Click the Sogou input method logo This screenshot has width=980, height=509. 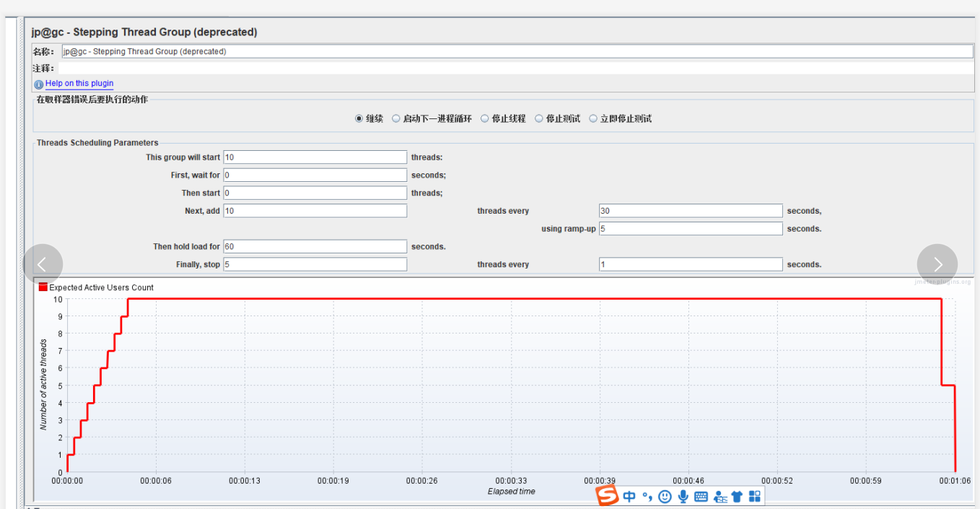[x=608, y=496]
